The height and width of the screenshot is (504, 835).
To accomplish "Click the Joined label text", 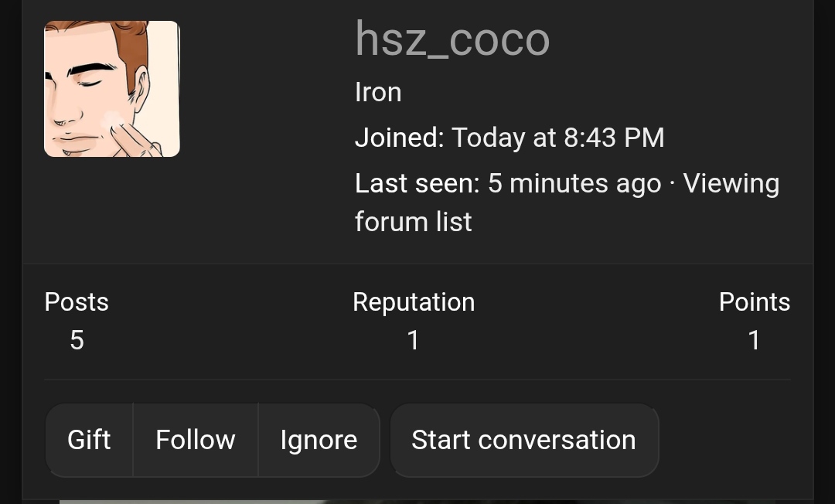I will point(399,138).
